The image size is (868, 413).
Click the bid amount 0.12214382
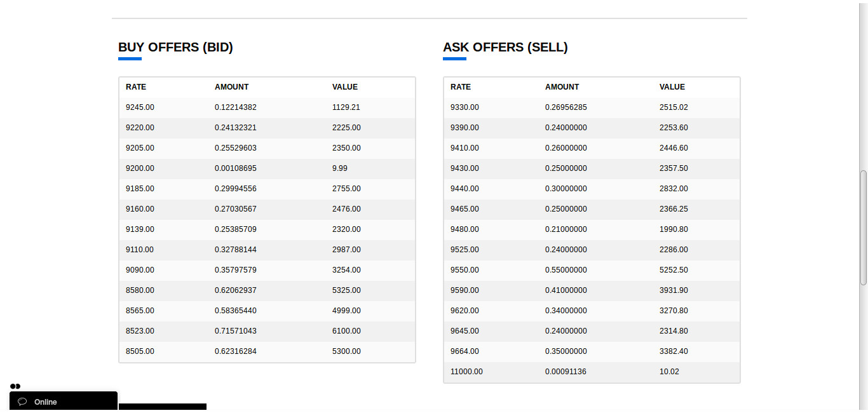[x=236, y=107]
